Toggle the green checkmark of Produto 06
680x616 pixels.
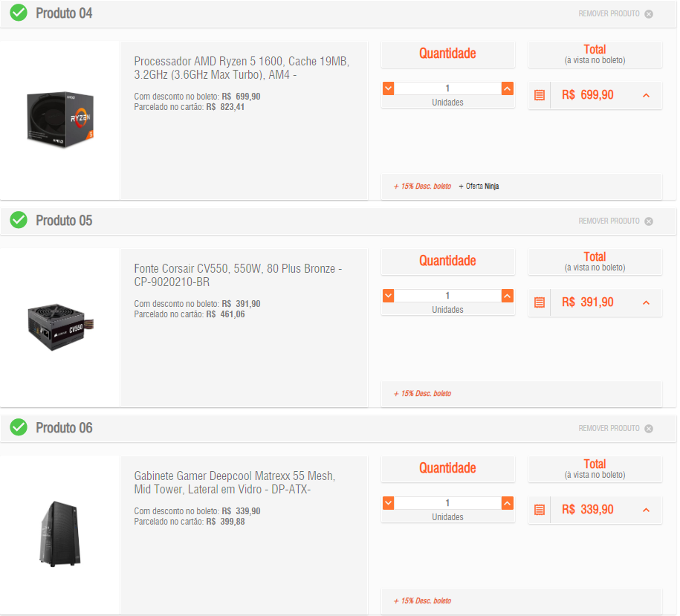click(19, 427)
